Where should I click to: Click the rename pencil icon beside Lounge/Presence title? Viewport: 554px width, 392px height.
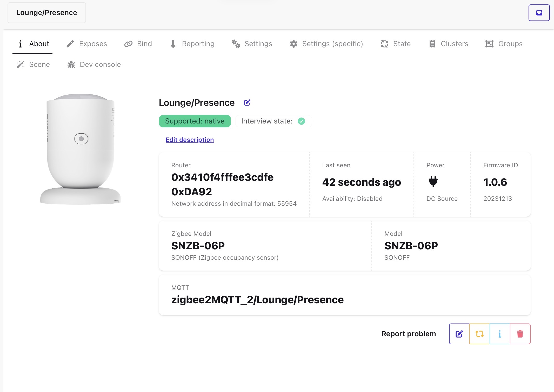pos(247,103)
